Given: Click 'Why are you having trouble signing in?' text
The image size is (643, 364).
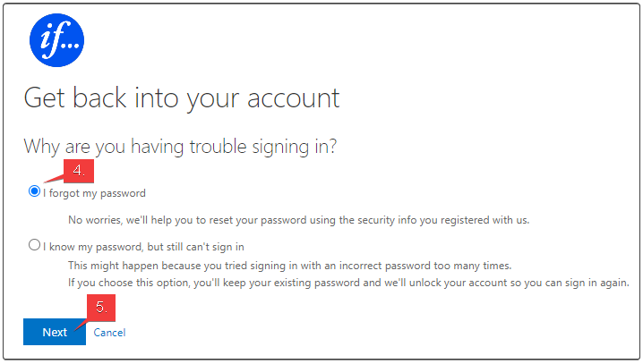Looking at the screenshot, I should 180,146.
